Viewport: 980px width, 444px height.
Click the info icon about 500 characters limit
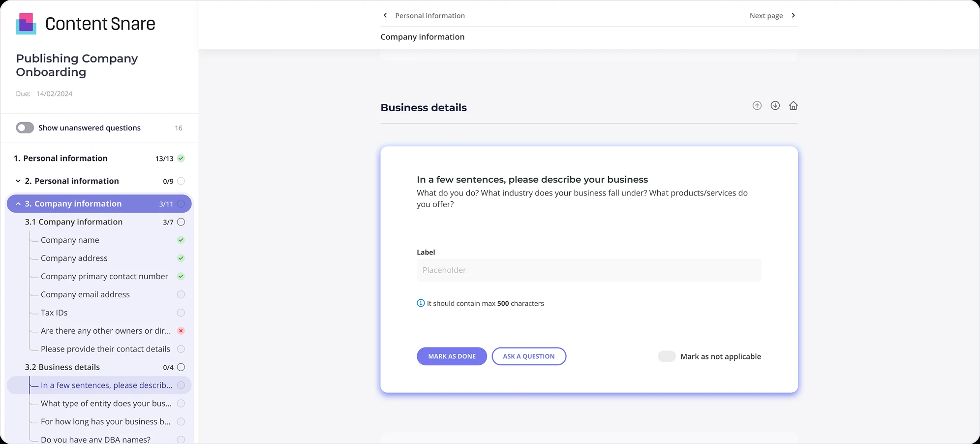click(420, 303)
